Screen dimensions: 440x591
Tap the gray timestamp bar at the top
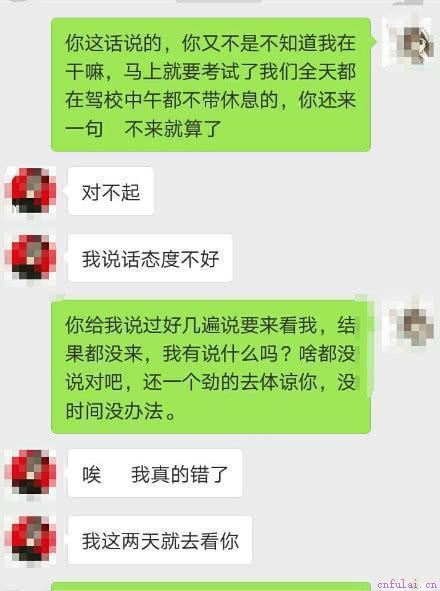pyautogui.click(x=219, y=1)
